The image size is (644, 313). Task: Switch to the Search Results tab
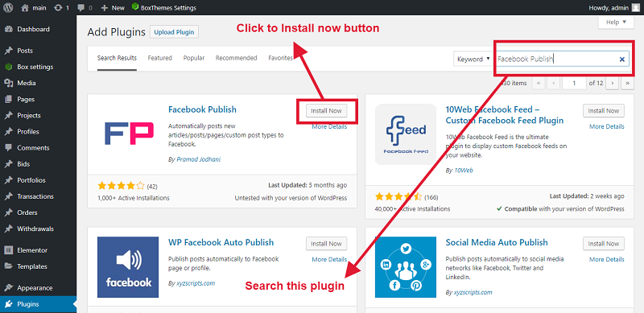[117, 58]
